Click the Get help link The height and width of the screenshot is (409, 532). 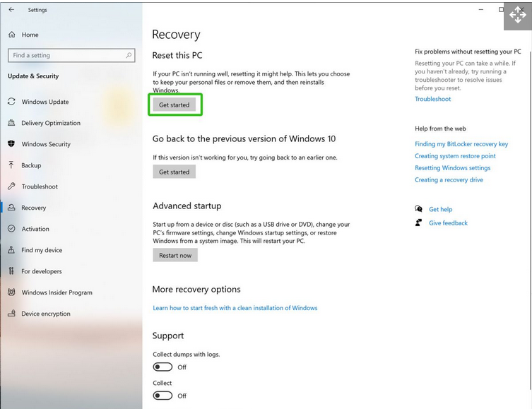click(x=440, y=209)
